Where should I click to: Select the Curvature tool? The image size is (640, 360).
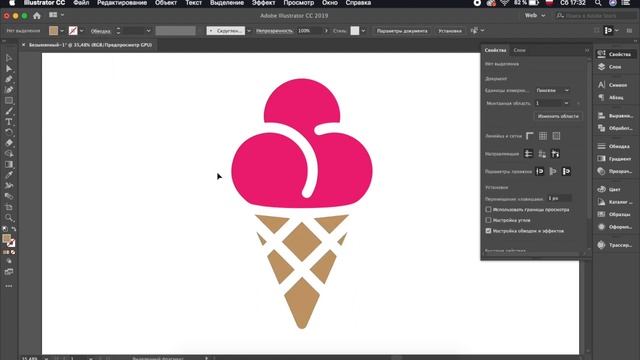tap(9, 90)
